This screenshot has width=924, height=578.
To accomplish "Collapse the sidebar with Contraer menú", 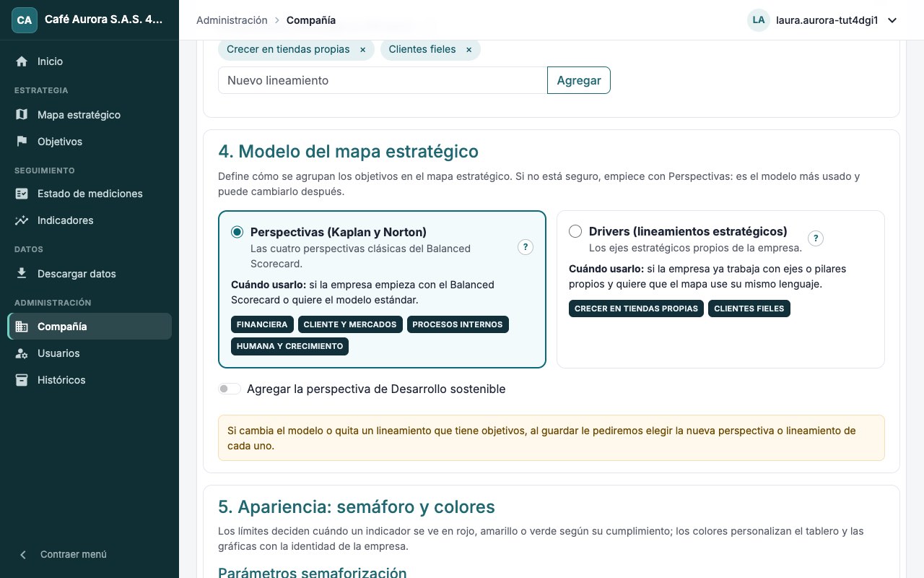I will click(64, 554).
